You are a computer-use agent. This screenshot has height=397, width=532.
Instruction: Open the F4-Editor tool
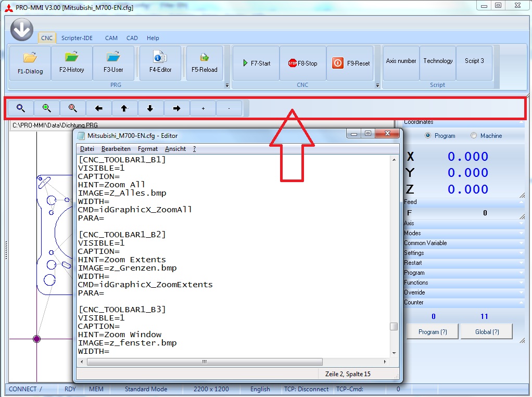point(160,63)
